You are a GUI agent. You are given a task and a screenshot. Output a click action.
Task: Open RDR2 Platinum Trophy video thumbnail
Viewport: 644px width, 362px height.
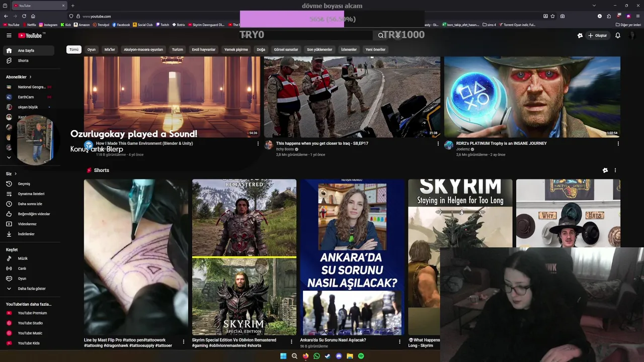(x=532, y=97)
